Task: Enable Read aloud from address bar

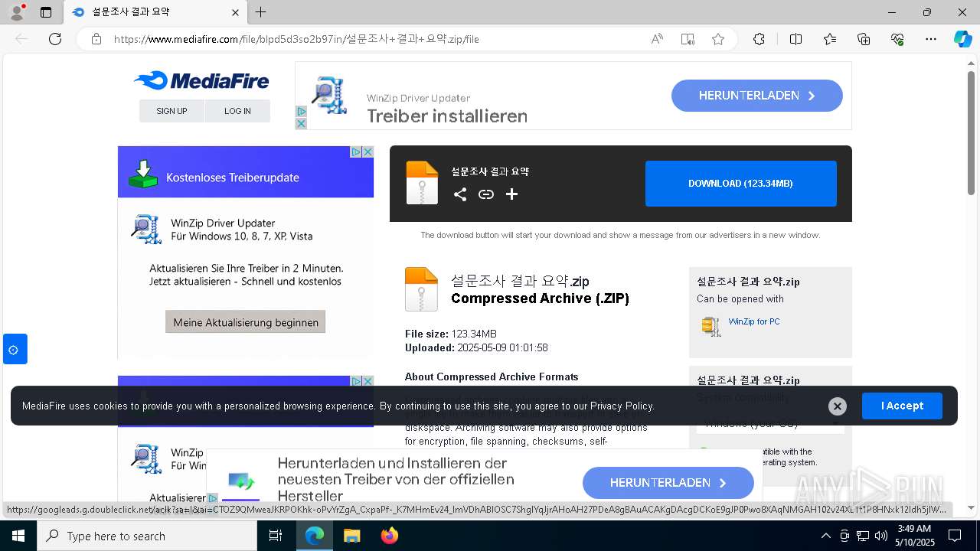Action: pos(657,39)
